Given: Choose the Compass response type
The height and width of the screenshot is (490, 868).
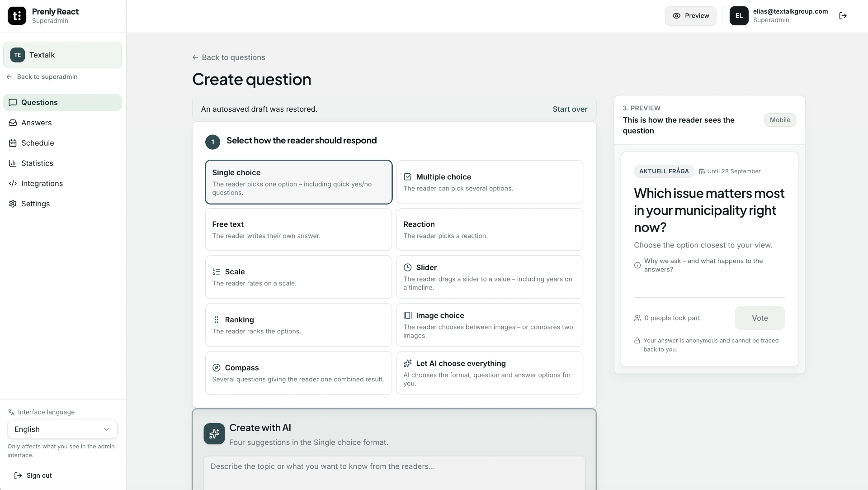Looking at the screenshot, I should tap(298, 373).
